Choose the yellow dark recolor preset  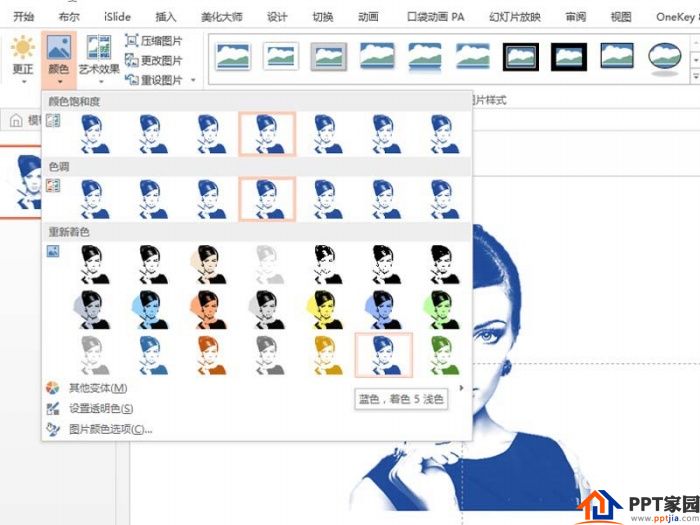pos(325,309)
